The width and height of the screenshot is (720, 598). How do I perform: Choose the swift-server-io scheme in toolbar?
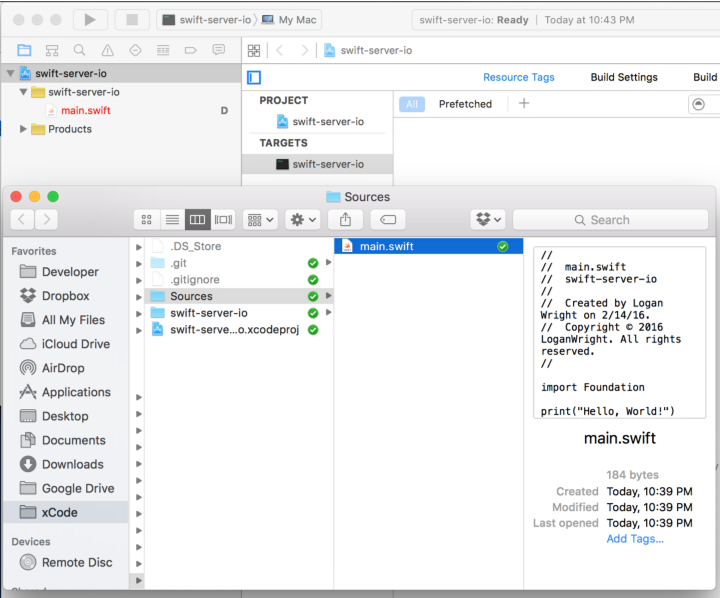[x=207, y=20]
